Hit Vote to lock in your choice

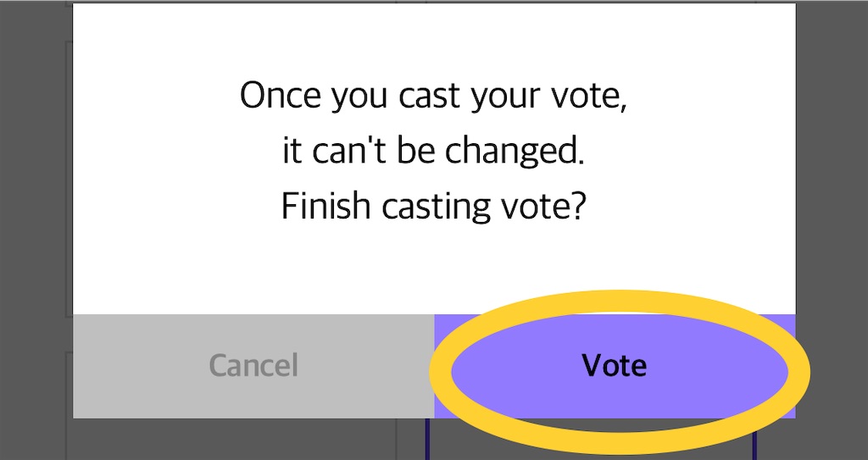pyautogui.click(x=615, y=366)
